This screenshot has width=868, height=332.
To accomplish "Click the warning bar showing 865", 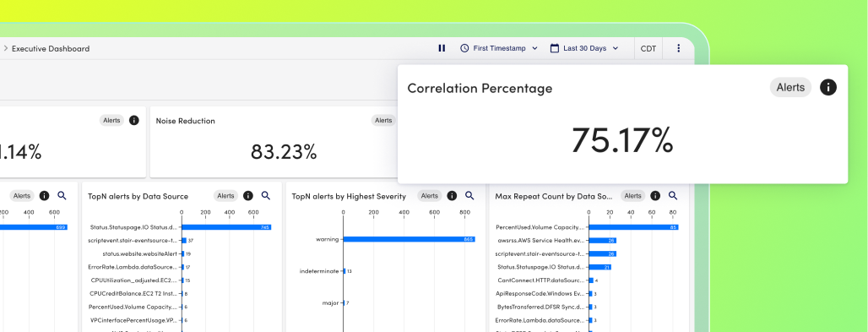I will 409,239.
